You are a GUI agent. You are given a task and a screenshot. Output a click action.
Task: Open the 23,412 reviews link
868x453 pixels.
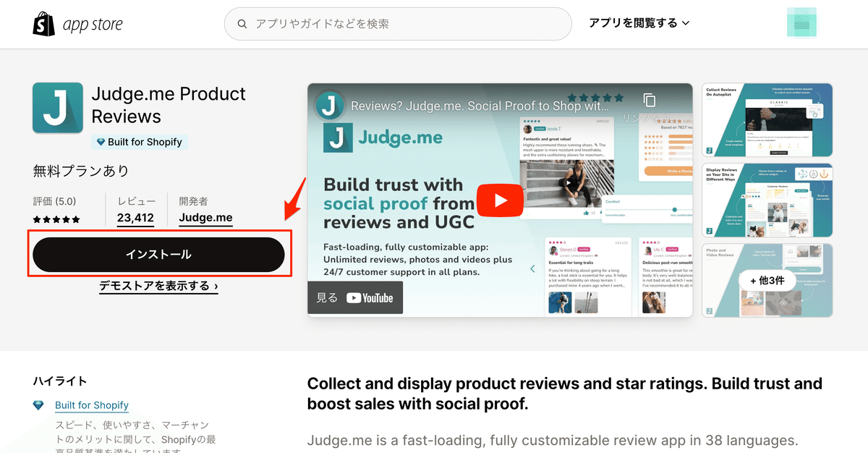[x=135, y=217]
